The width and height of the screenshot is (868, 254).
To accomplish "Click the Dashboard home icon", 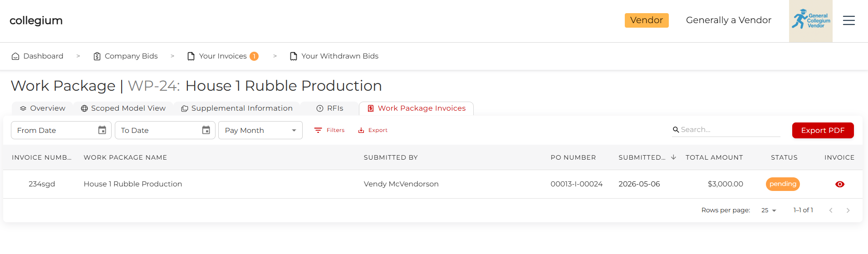I will click(x=15, y=56).
